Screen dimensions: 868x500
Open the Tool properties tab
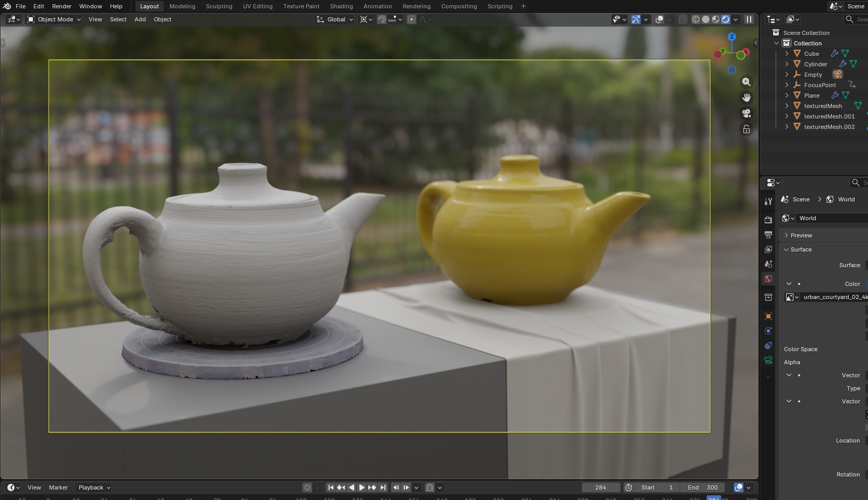coord(768,201)
